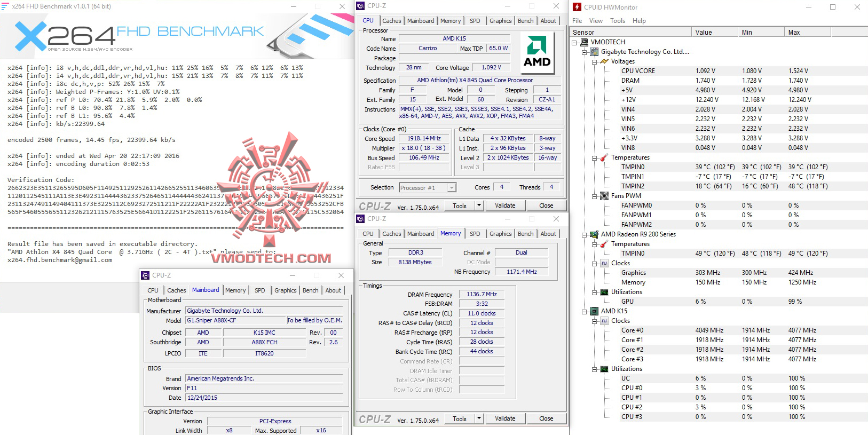Switch to the Caches tab in the CPU-Z CPU window
The width and height of the screenshot is (868, 435).
click(392, 21)
